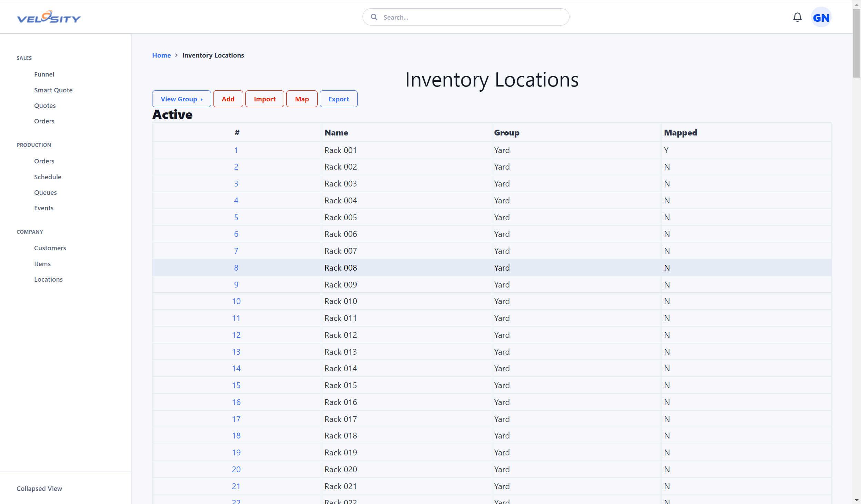Open location number 5 link

[236, 217]
